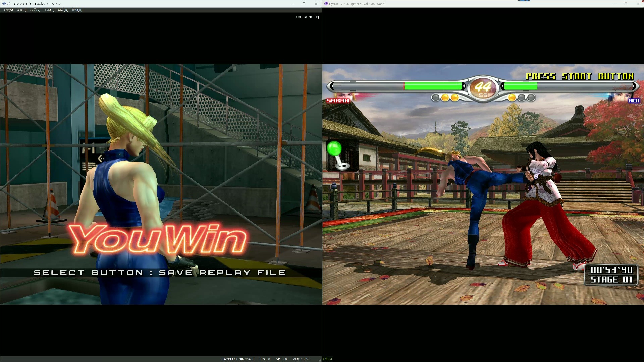The width and height of the screenshot is (644, 362).
Task: Click the 速度: 100% speed indicator
Action: 302,359
